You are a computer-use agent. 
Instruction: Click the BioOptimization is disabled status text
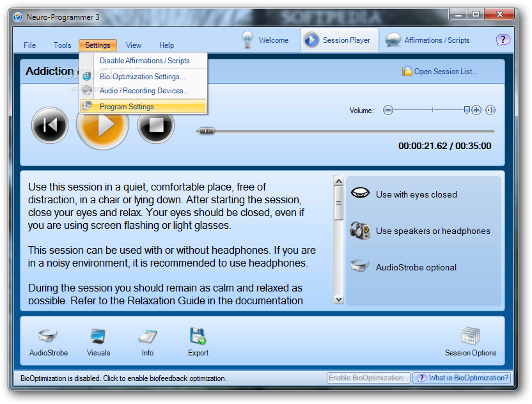(123, 378)
